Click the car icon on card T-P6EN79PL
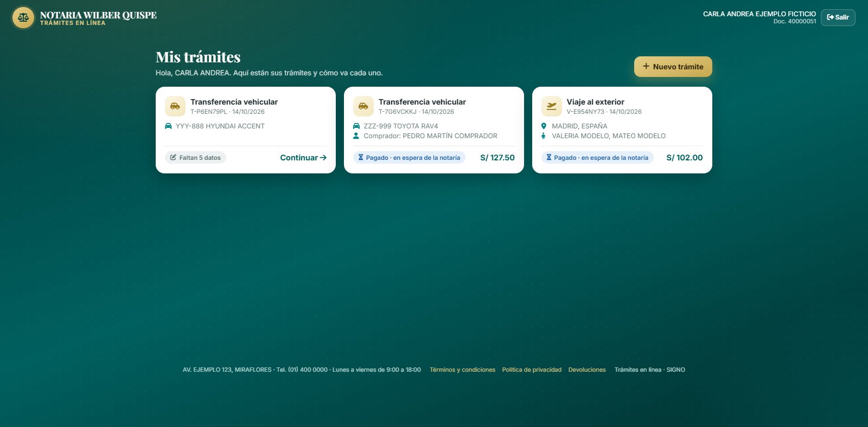Image resolution: width=868 pixels, height=427 pixels. click(175, 106)
